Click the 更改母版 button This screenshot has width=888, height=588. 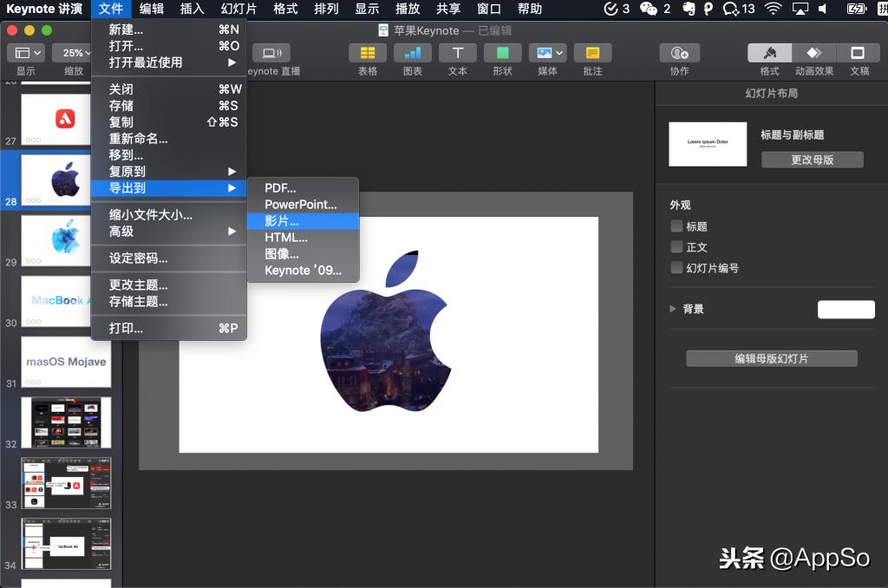click(x=812, y=160)
